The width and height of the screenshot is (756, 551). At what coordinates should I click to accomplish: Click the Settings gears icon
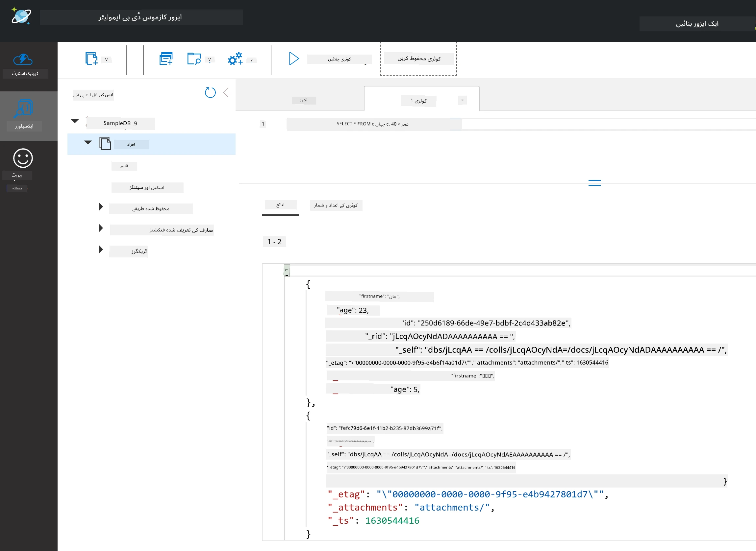point(235,59)
